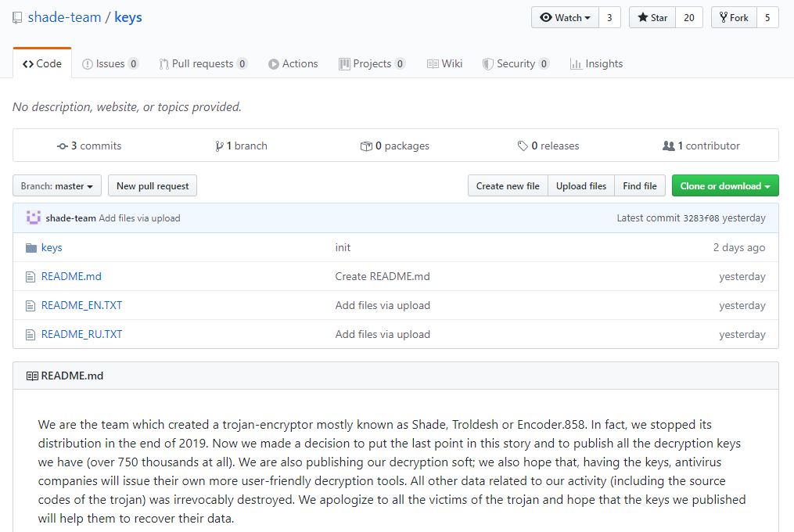Click '2 days ago' timestamp in keys row
The width and height of the screenshot is (794, 532).
coord(739,247)
